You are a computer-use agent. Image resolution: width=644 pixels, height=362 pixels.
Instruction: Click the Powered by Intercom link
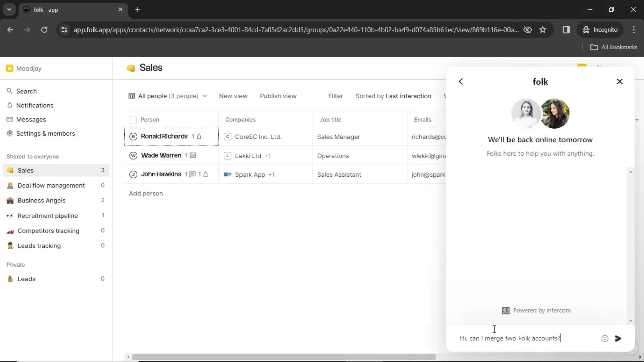point(536,310)
